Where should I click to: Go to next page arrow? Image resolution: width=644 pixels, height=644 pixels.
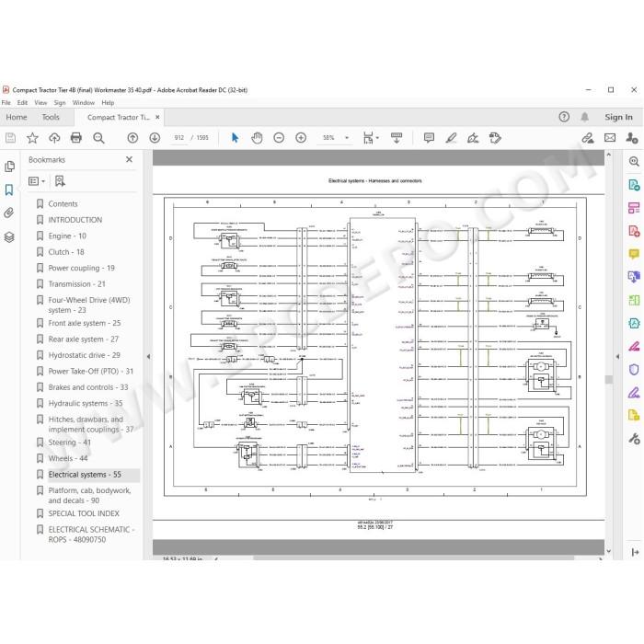tap(155, 138)
